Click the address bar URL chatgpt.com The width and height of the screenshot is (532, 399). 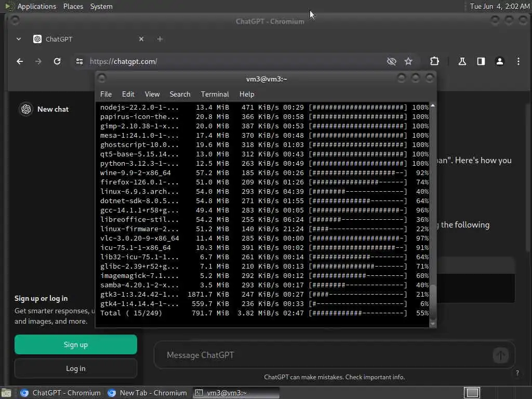[124, 61]
